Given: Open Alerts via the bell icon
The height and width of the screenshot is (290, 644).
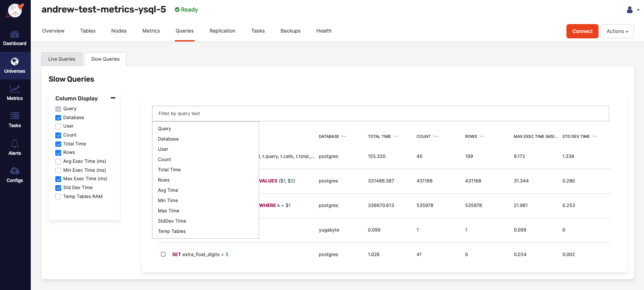Looking at the screenshot, I should click(x=15, y=144).
